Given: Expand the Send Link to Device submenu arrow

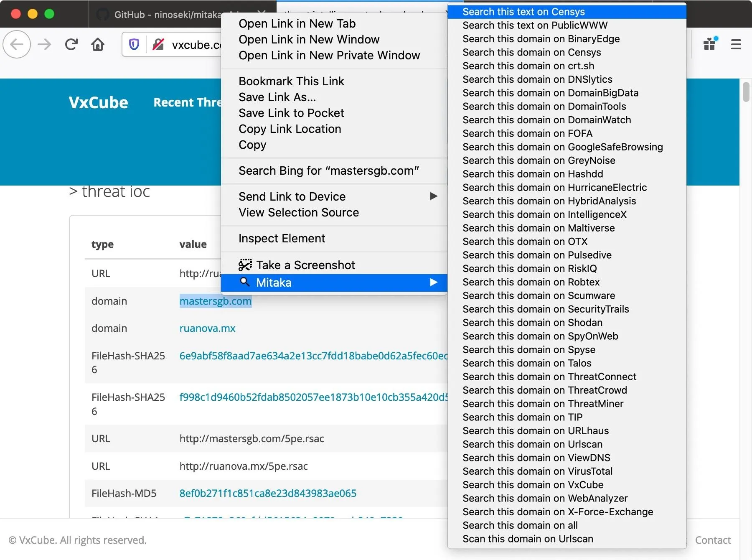Looking at the screenshot, I should pyautogui.click(x=434, y=196).
